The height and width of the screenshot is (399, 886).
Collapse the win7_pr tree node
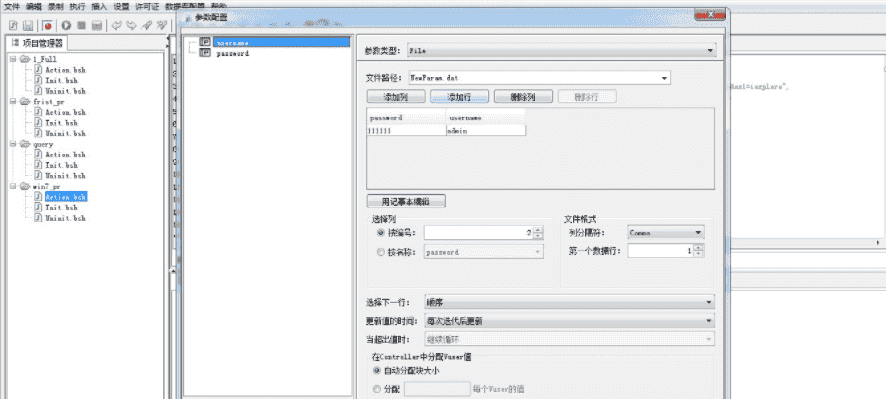[x=13, y=186]
